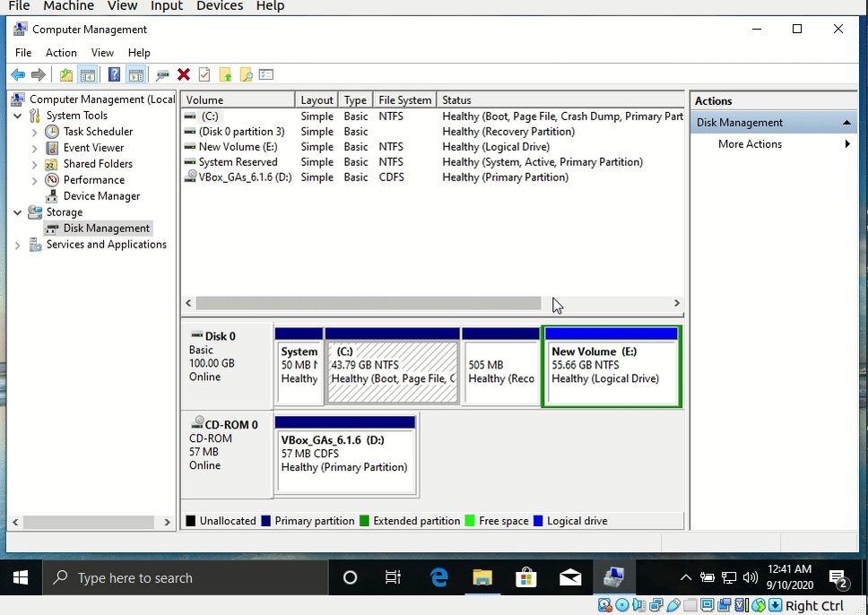Click the black Unallocated legend swatch
The image size is (868, 615).
[190, 521]
